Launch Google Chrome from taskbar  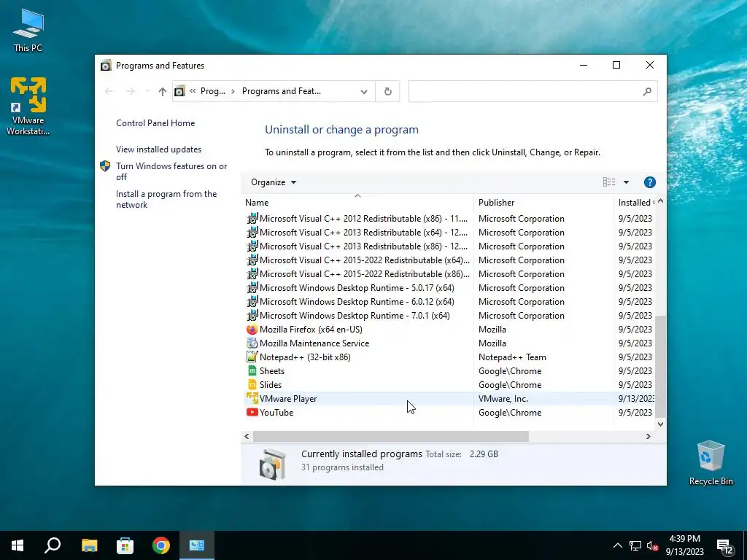[161, 545]
